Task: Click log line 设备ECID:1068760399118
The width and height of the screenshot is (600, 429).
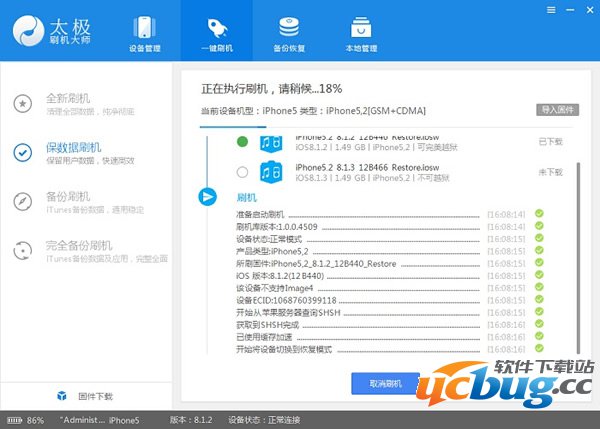Action: point(286,300)
